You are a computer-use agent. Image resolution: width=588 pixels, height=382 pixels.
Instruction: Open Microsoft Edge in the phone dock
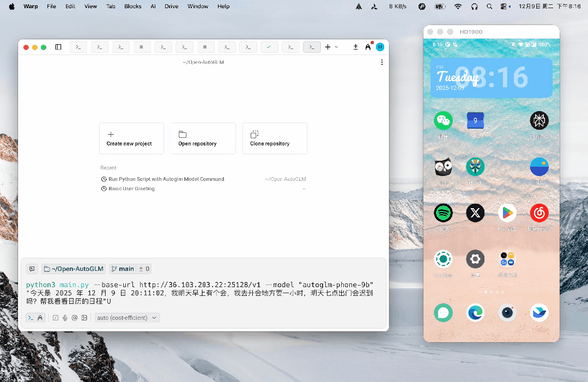click(475, 313)
